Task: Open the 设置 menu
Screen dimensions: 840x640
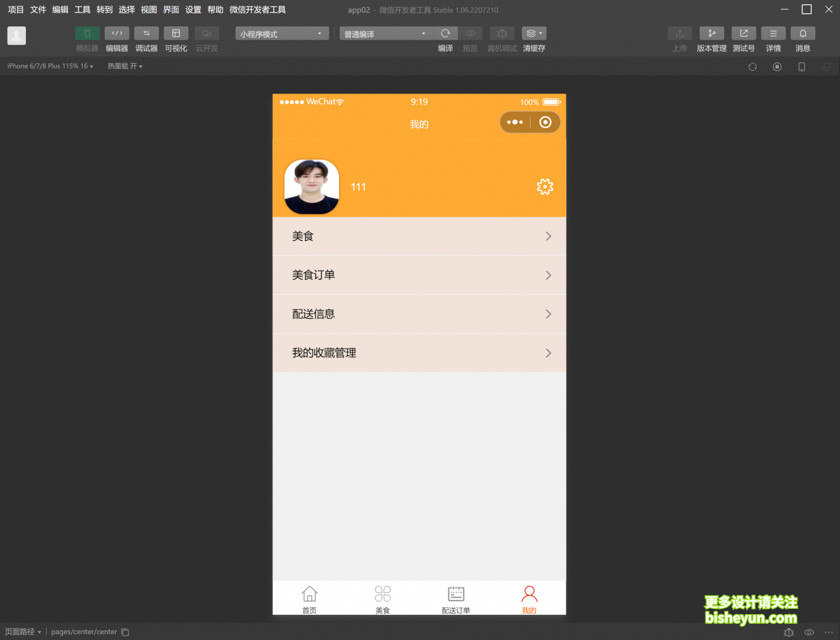Action: pos(193,10)
